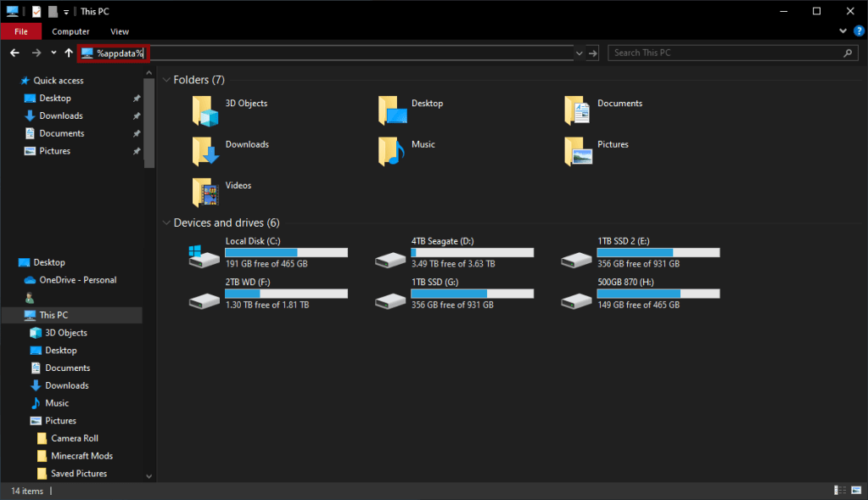Open the Music folder icon
The image size is (868, 500).
(391, 151)
